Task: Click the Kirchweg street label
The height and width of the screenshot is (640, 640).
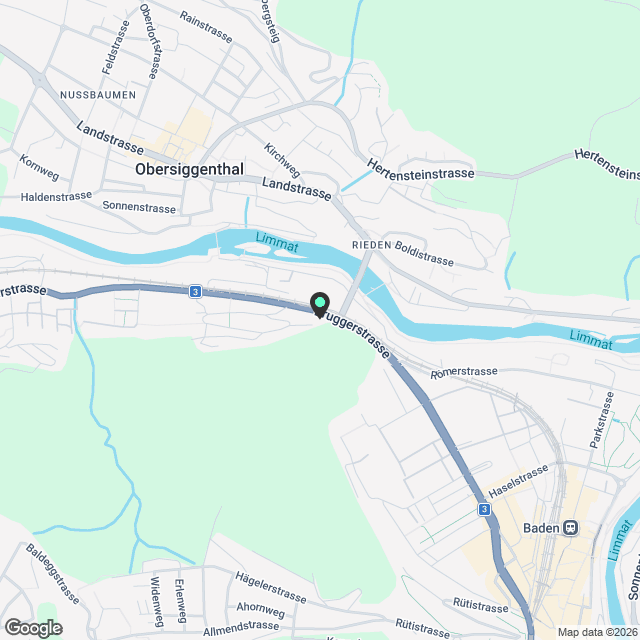Action: (x=282, y=160)
